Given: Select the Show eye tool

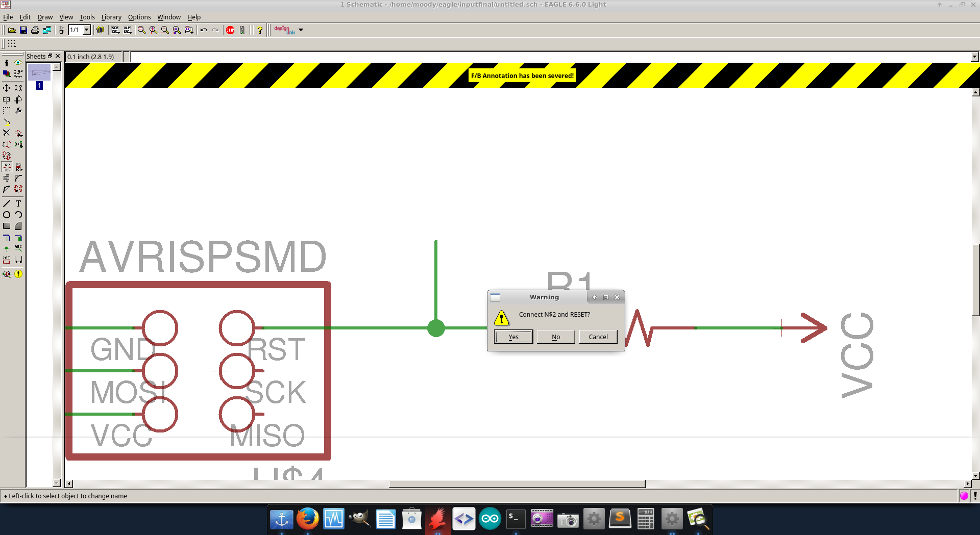Looking at the screenshot, I should pyautogui.click(x=18, y=63).
